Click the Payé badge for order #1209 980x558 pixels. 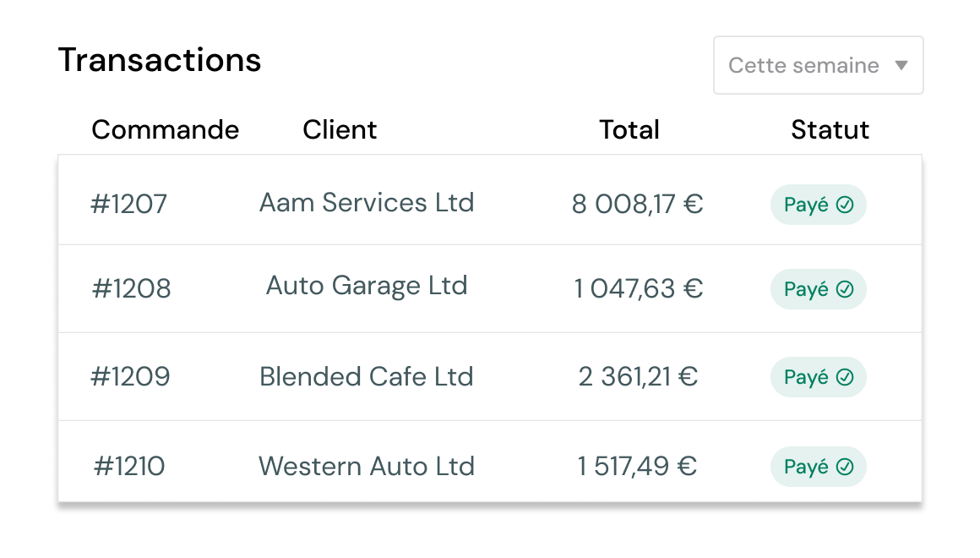tap(818, 377)
